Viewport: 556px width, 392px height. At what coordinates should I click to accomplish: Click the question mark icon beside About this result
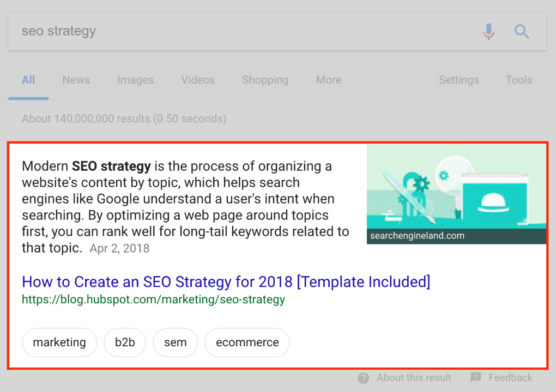tap(363, 378)
